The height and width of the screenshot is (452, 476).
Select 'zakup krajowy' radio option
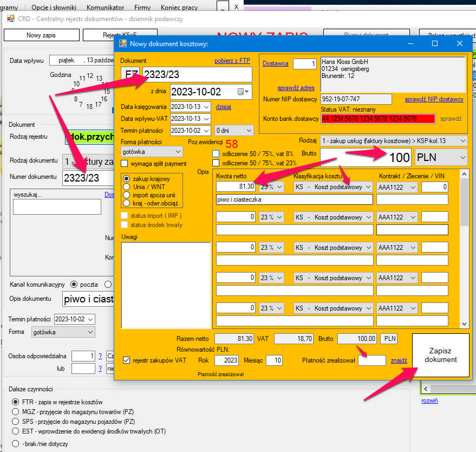[x=127, y=179]
